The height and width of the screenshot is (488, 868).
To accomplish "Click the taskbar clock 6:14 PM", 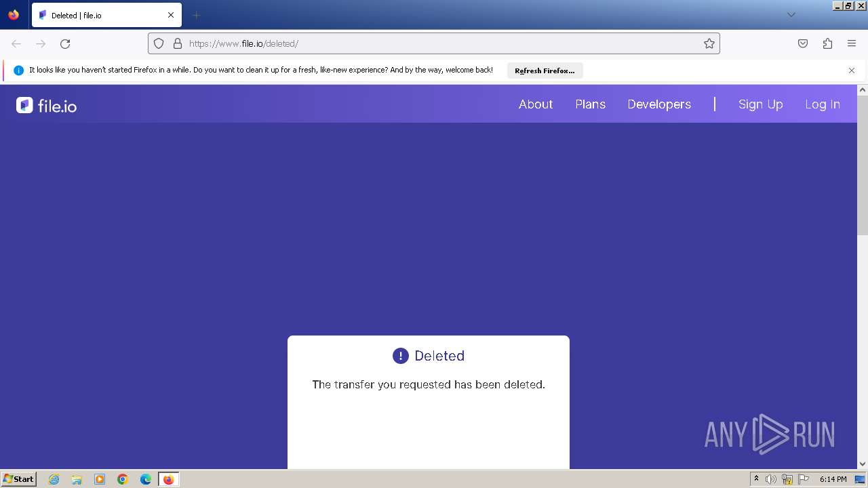I will pyautogui.click(x=833, y=479).
